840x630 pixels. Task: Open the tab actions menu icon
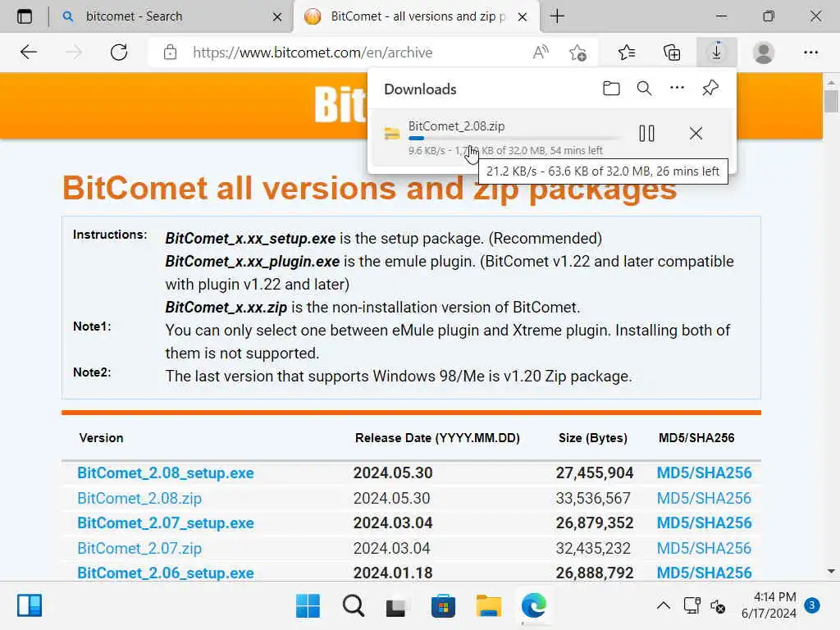[x=25, y=16]
